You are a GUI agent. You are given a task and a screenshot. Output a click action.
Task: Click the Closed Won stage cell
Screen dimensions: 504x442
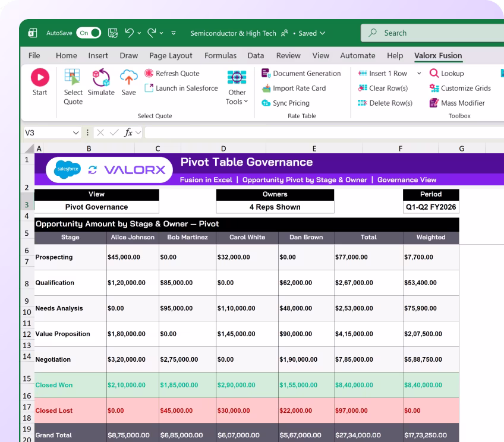(70, 385)
